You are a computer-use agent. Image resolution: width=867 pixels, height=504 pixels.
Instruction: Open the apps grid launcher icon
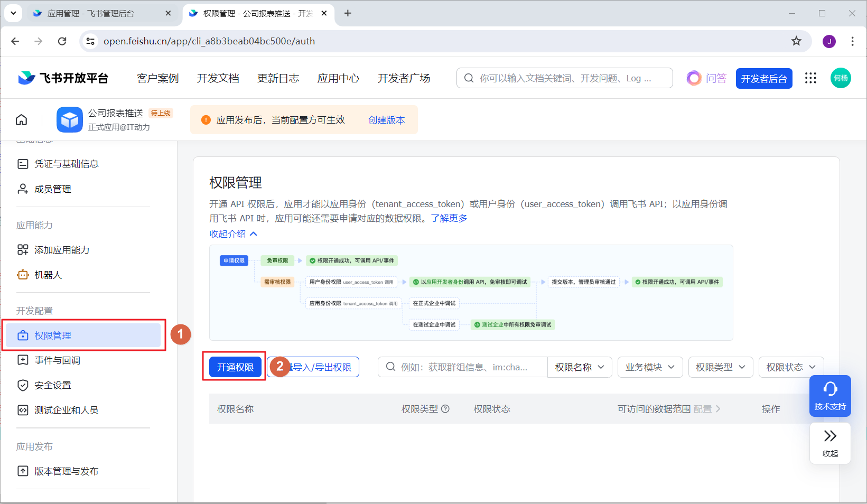810,78
